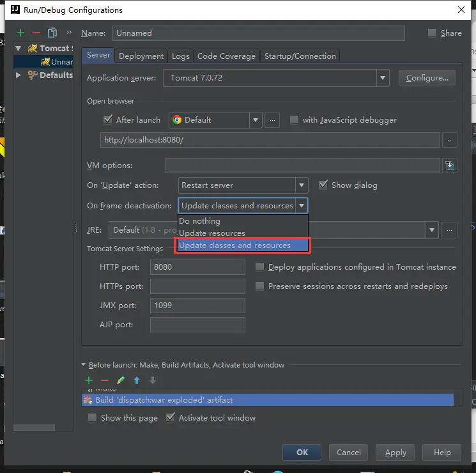Click the panel splitter handle dots

coord(75,228)
